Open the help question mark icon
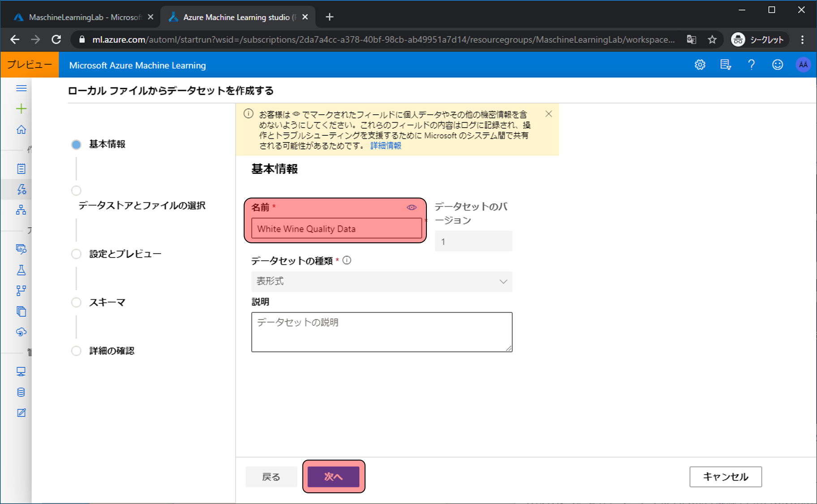The width and height of the screenshot is (817, 504). point(751,65)
